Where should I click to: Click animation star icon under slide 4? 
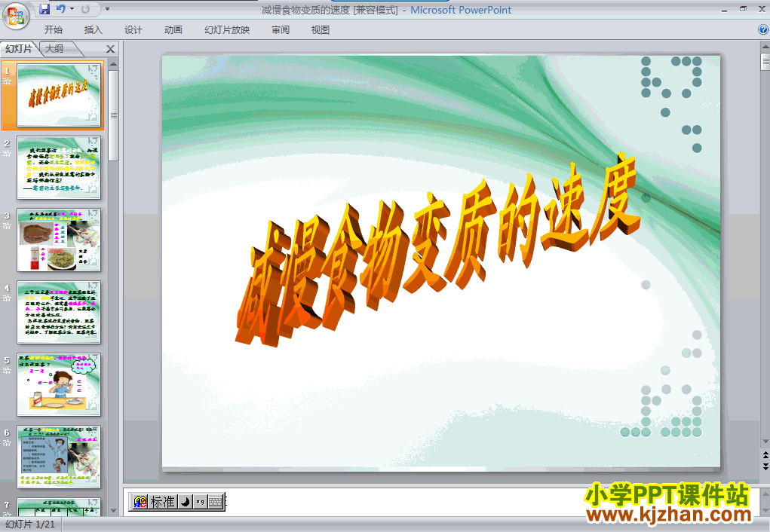(7, 298)
